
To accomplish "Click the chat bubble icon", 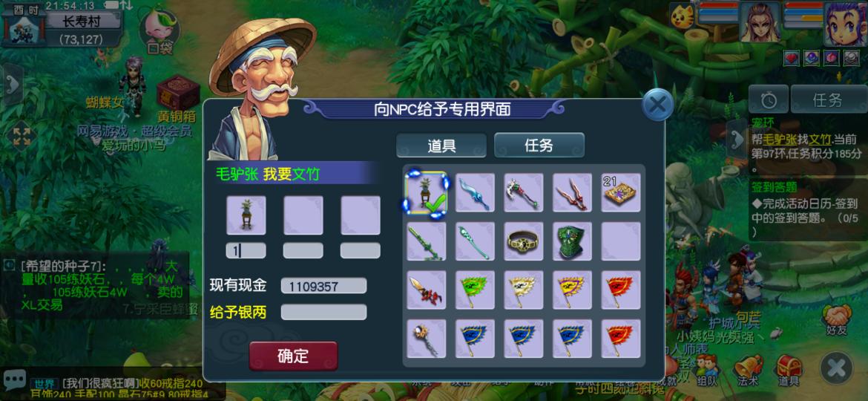I will [x=14, y=380].
